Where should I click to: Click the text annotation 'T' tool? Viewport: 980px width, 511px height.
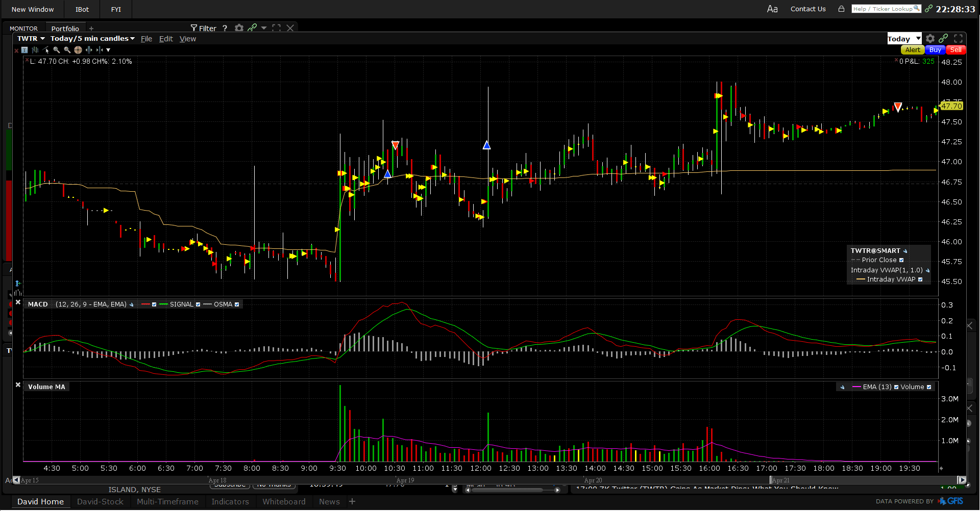[24, 50]
